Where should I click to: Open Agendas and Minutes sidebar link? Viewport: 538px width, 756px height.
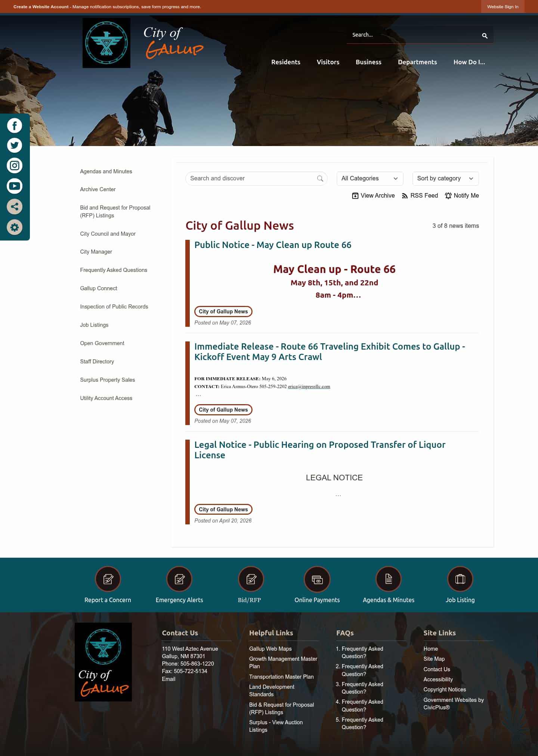point(106,171)
